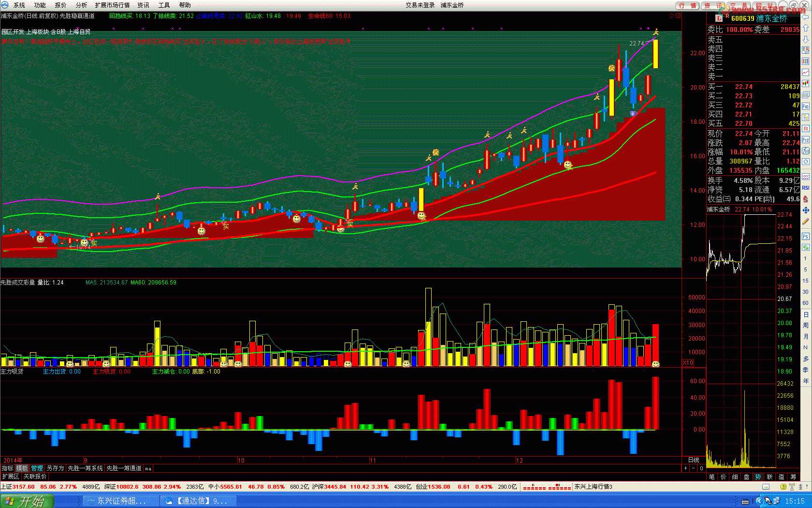Click the 指标 tab below the chart
Viewport: 812px width, 508px height.
pyautogui.click(x=8, y=468)
